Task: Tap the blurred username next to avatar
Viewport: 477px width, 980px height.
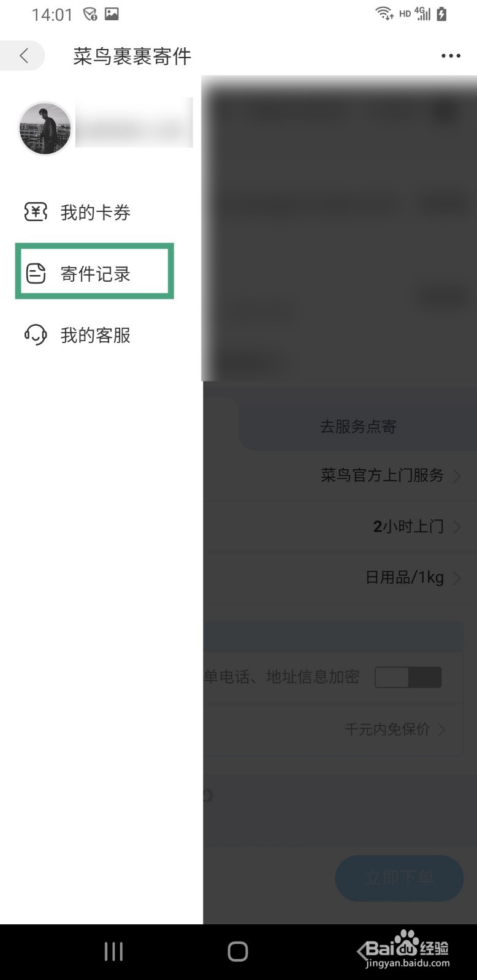Action: [134, 123]
